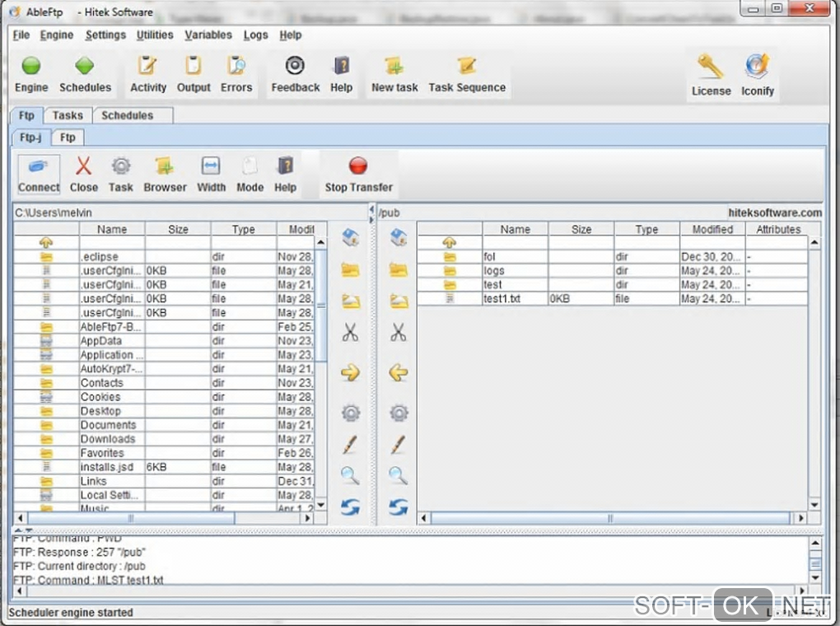This screenshot has height=626, width=840.
Task: Select the .eclipse folder row
Action: (x=164, y=257)
